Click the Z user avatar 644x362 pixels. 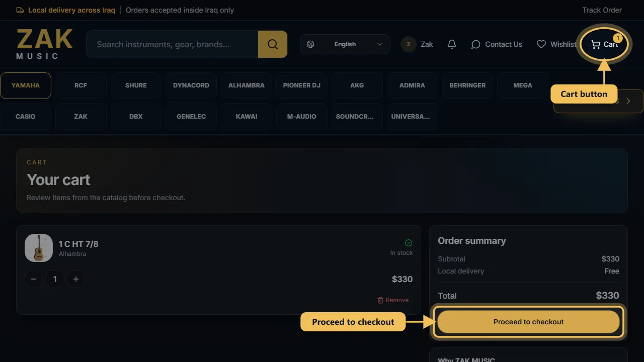point(409,44)
